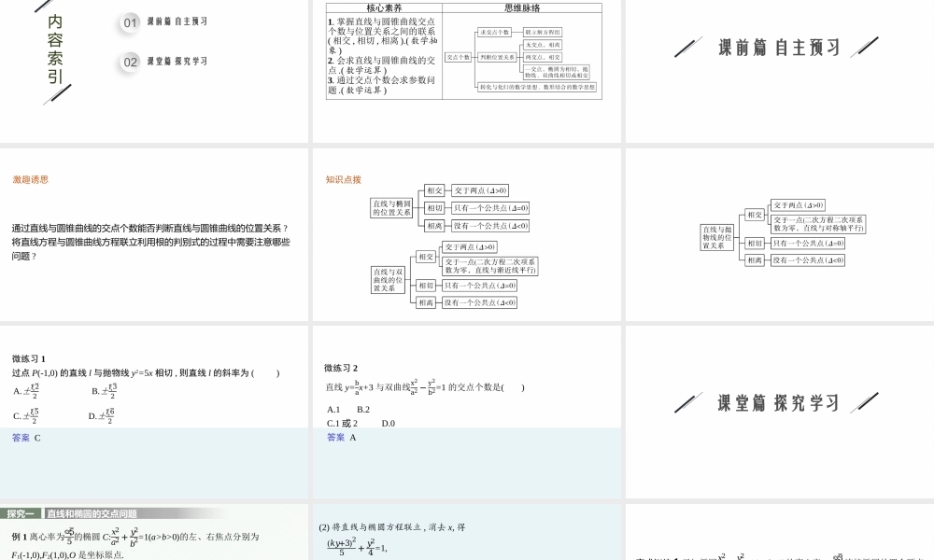Switch to the 探究一 直线和椭圆的交点问题 tab
Image resolution: width=934 pixels, height=560 pixels.
[56, 511]
